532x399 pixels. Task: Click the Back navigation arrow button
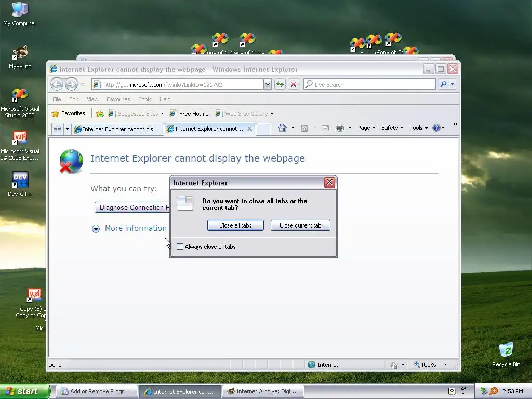(x=57, y=84)
